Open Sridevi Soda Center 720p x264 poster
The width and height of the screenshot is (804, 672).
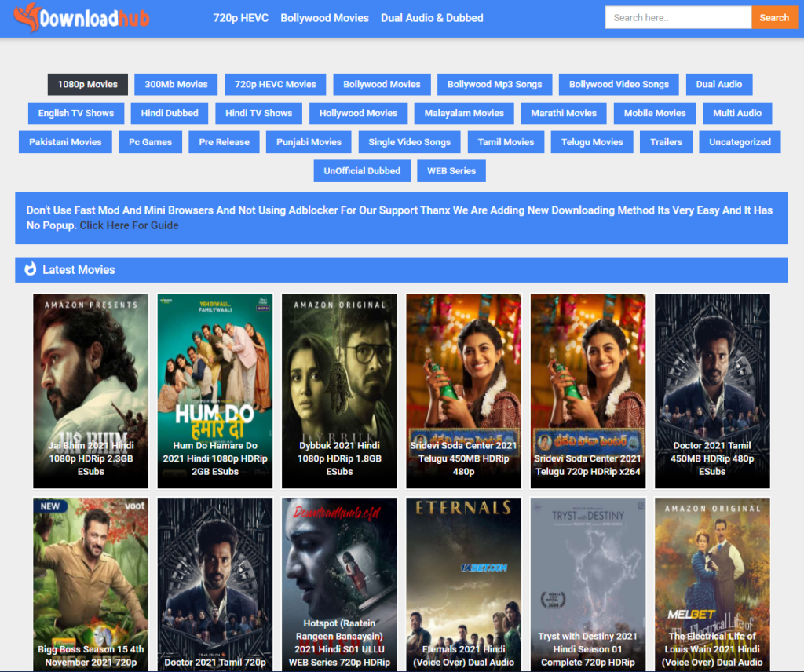(588, 391)
